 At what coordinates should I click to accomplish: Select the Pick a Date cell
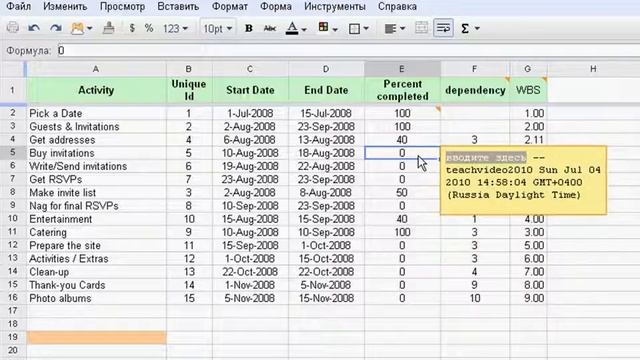[x=96, y=113]
